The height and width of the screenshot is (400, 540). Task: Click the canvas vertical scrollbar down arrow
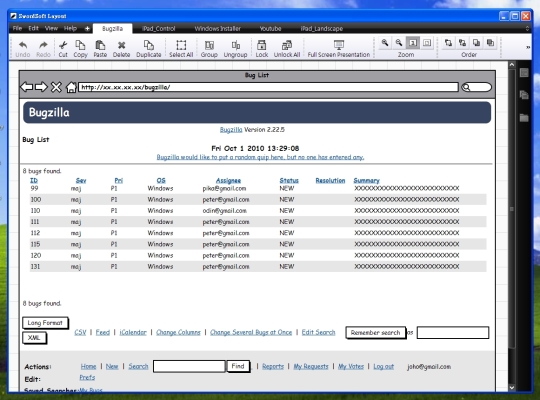coord(512,387)
